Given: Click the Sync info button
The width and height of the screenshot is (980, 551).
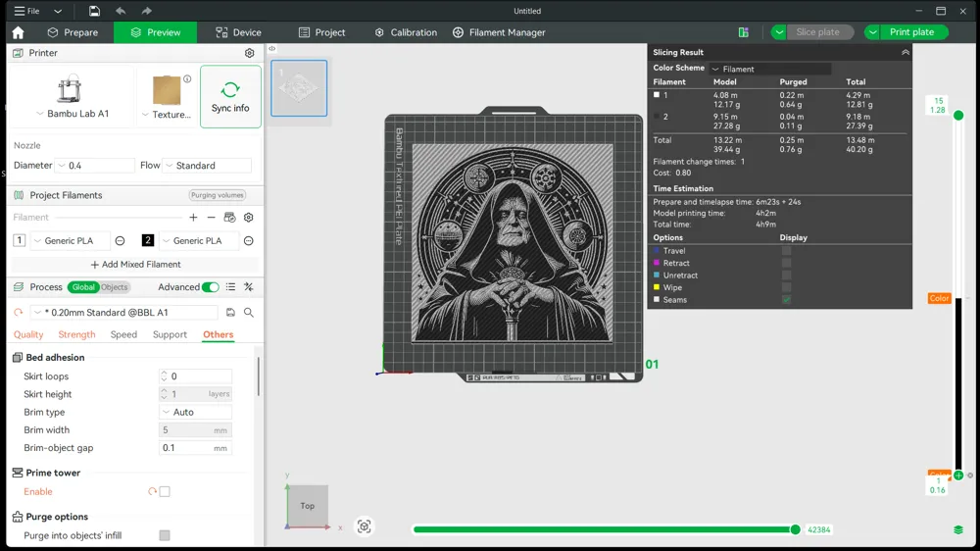Looking at the screenshot, I should coord(230,97).
